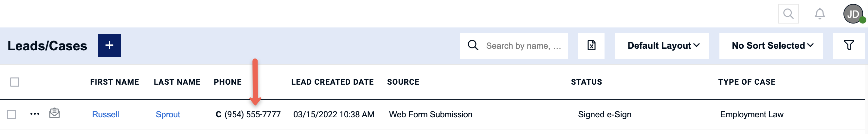This screenshot has width=868, height=134.
Task: Expand the Default Layout dropdown
Action: coord(661,45)
